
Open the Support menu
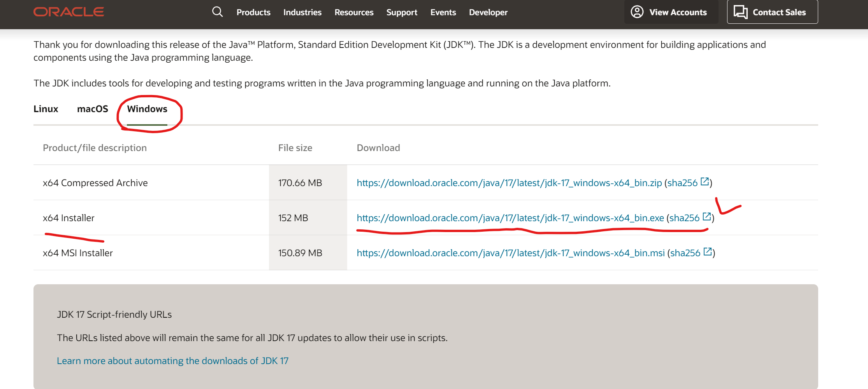tap(402, 12)
